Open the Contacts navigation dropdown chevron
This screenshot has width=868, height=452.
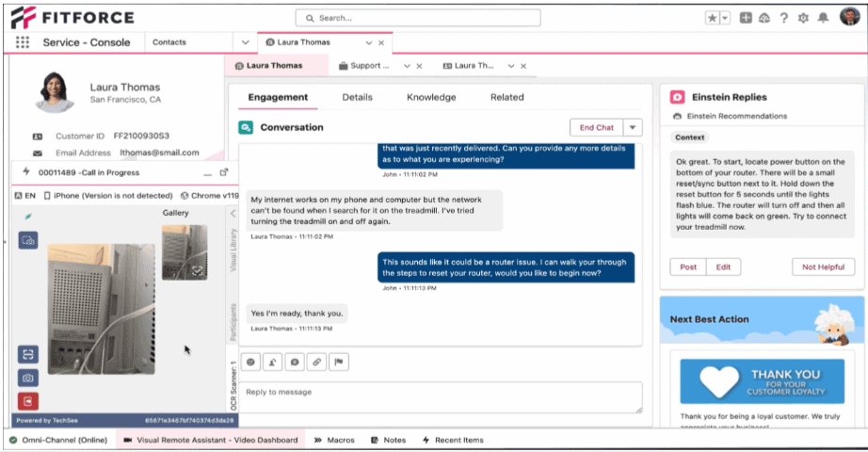coord(245,42)
